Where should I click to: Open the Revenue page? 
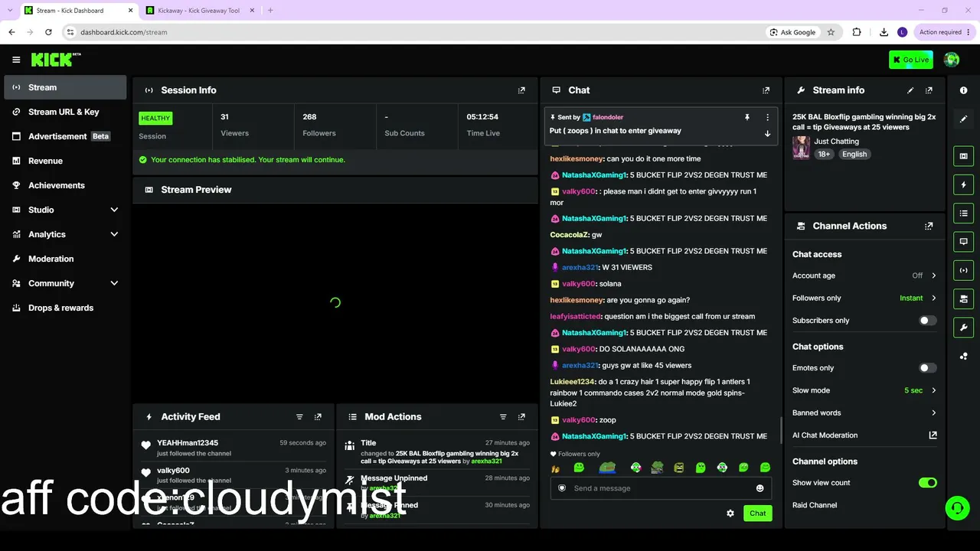coord(65,161)
